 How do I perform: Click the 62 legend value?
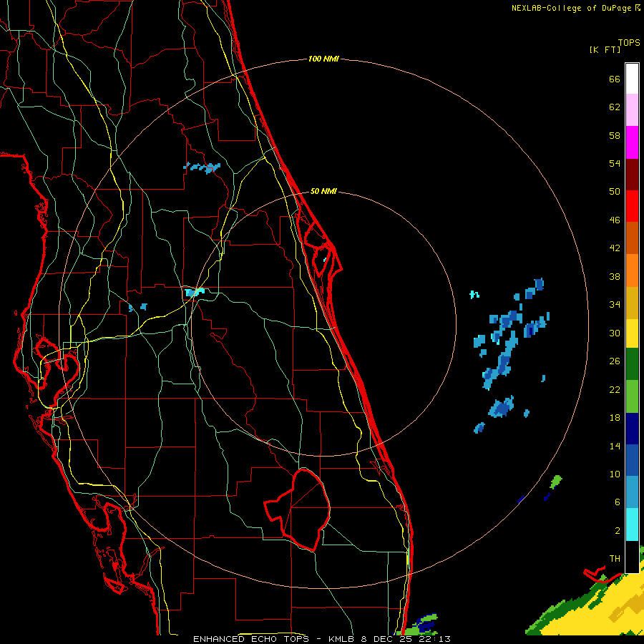[615, 107]
